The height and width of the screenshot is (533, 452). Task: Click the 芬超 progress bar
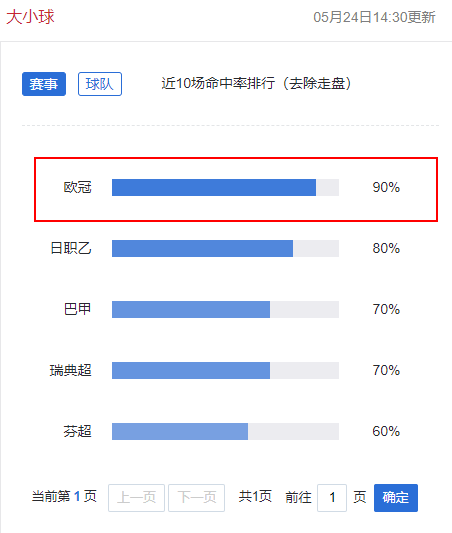225,431
